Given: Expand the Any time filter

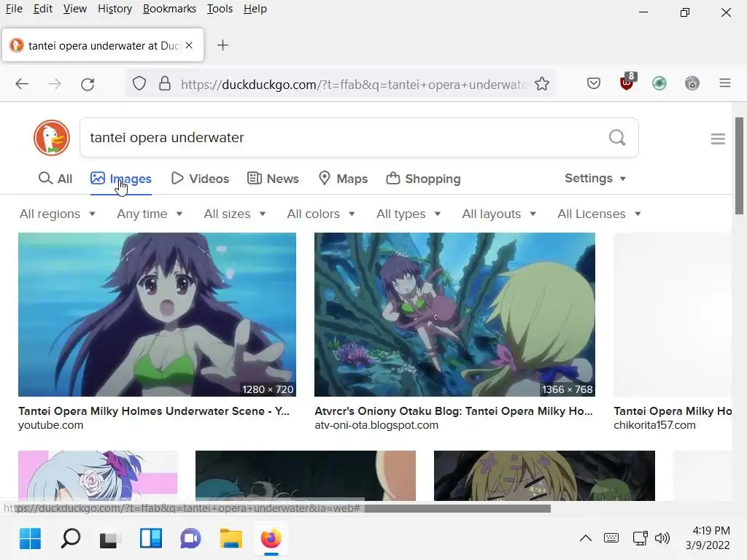Looking at the screenshot, I should [x=150, y=214].
